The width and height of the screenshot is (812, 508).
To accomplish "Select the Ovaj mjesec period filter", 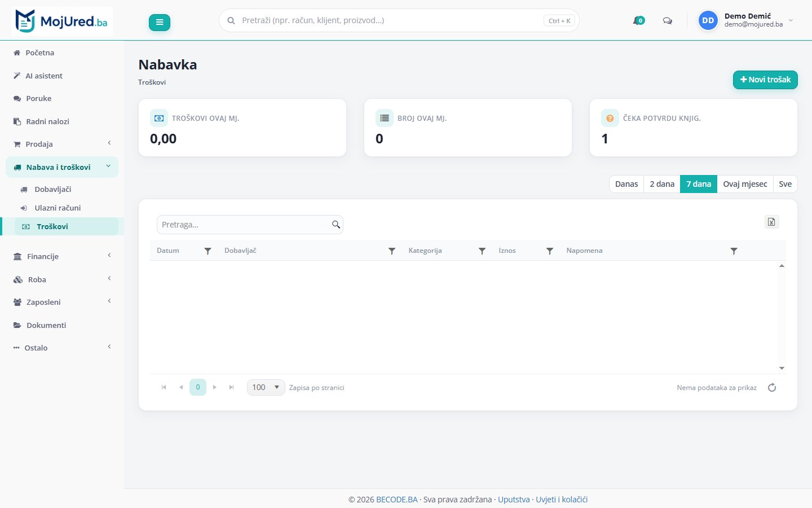I will click(745, 184).
